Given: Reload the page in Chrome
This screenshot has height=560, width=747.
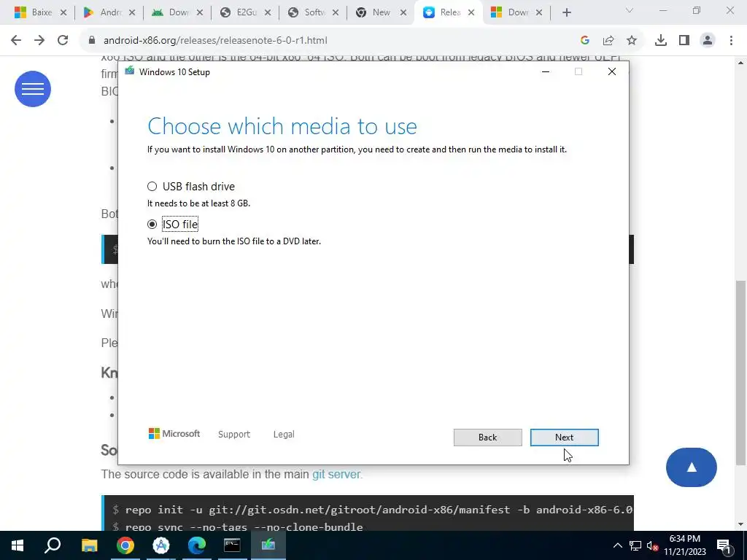Looking at the screenshot, I should [63, 41].
